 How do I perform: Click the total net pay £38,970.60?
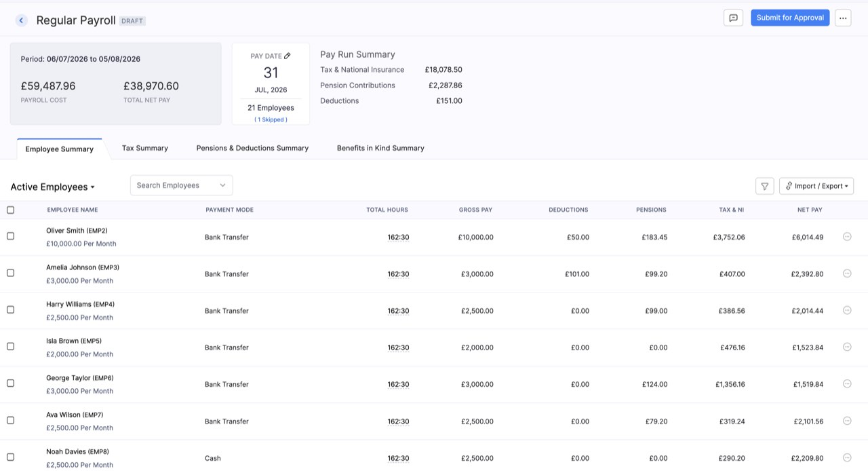pyautogui.click(x=151, y=86)
